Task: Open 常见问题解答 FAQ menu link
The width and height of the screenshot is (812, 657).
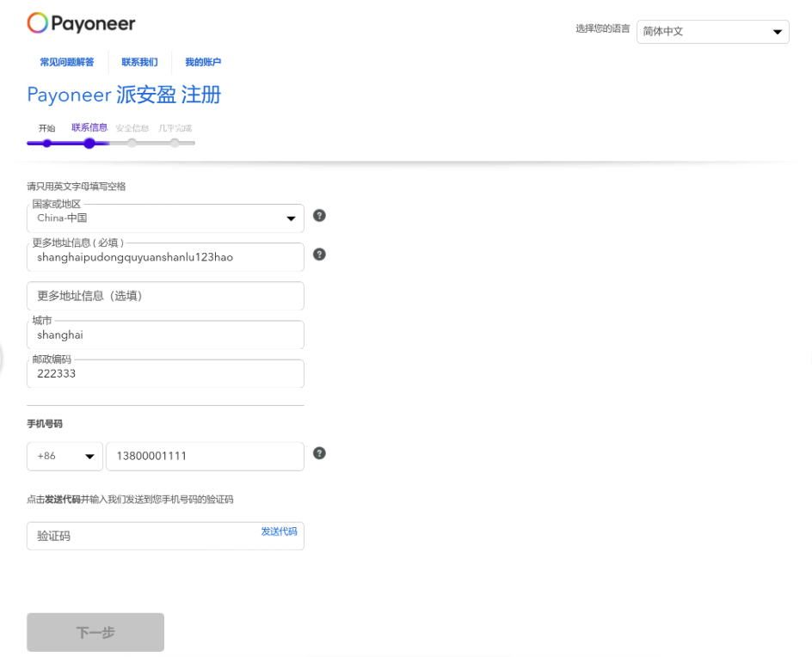Action: point(67,63)
